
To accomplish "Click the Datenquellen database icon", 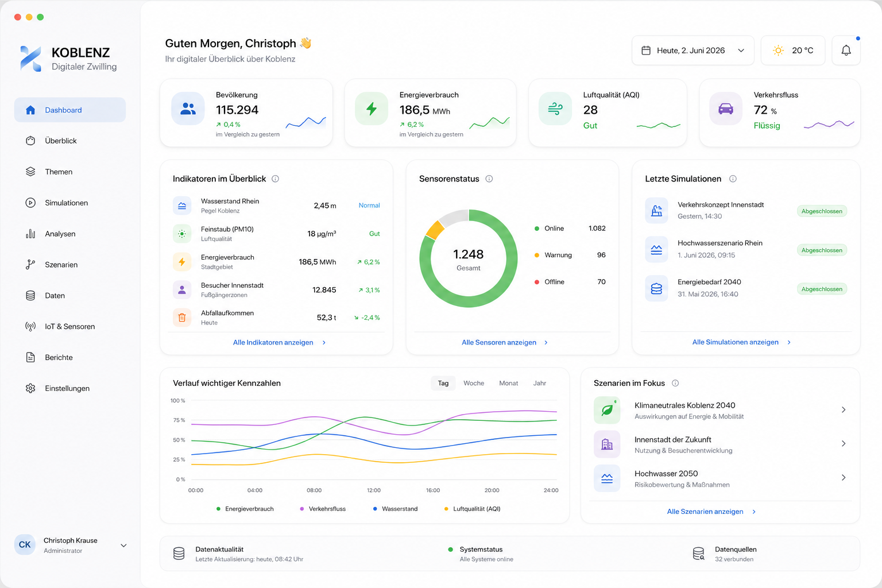I will pyautogui.click(x=698, y=554).
